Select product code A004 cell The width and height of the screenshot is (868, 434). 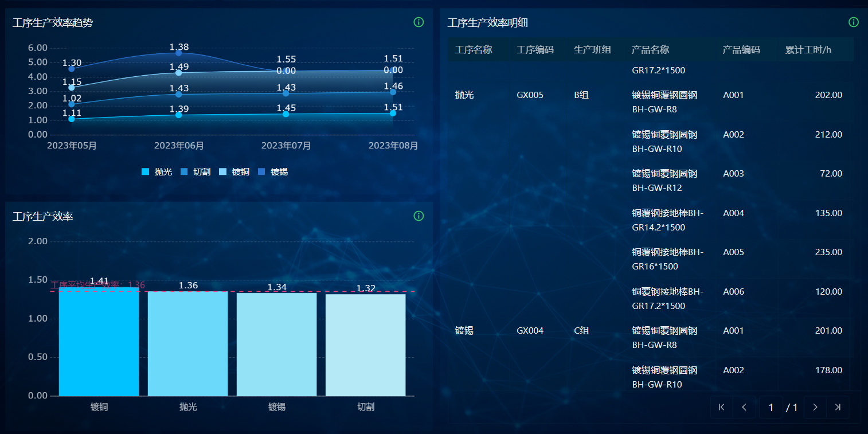[x=733, y=213]
